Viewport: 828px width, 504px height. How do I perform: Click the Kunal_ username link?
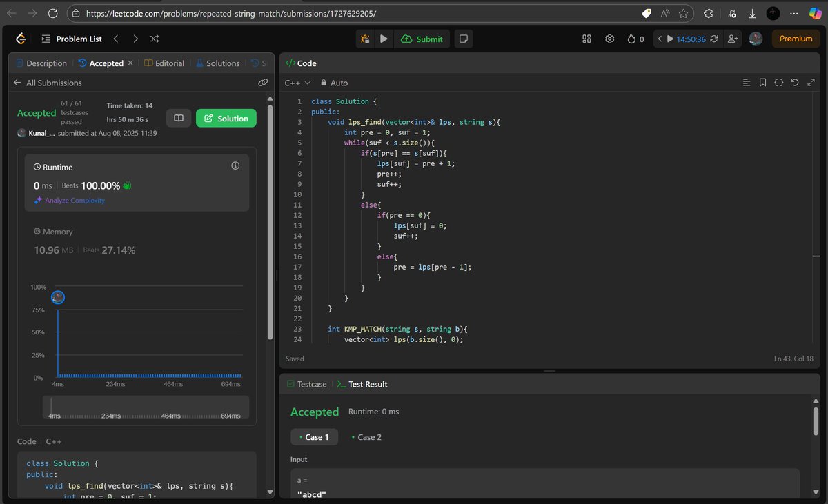click(x=42, y=133)
